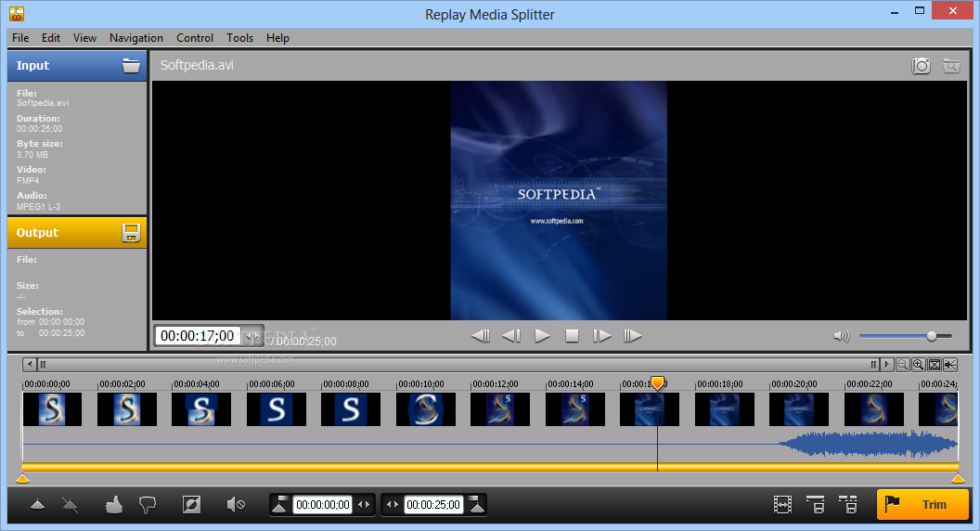Select thumbnail at 00:00:00;00
980x531 pixels.
pyautogui.click(x=52, y=409)
